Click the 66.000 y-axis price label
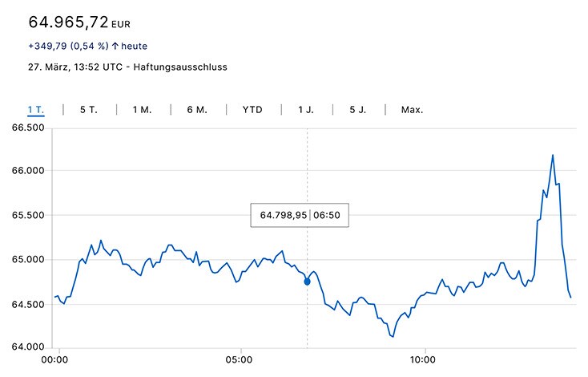This screenshot has width=588, height=377. (26, 171)
